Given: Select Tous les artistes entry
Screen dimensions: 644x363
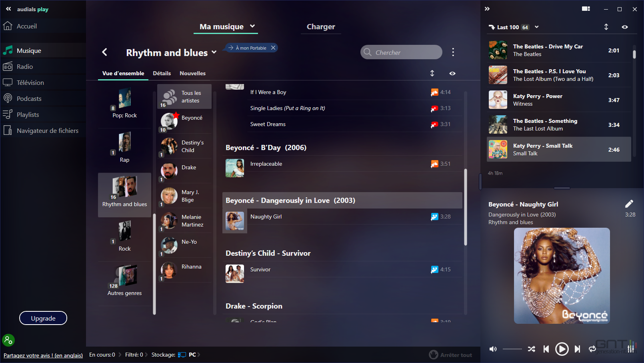Looking at the screenshot, I should click(184, 96).
